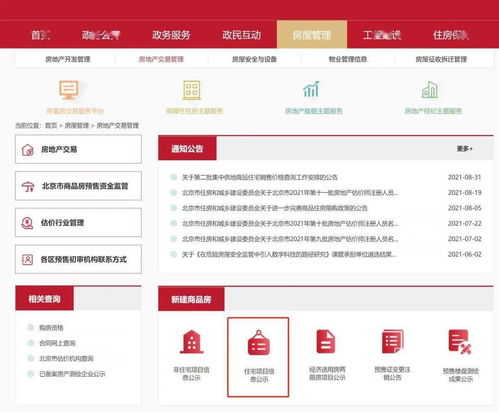The width and height of the screenshot is (499, 412).
Task: Click the 存量房交易服务平台 label text
Action: click(75, 111)
